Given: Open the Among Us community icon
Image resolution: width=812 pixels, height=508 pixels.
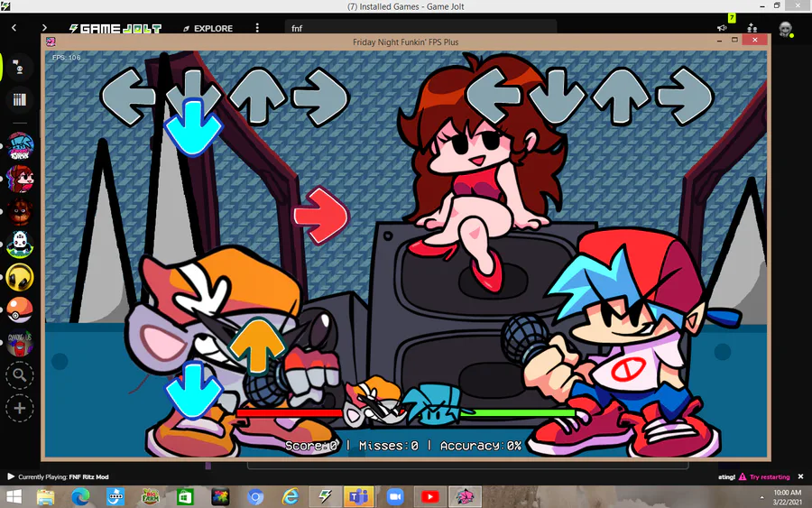Looking at the screenshot, I should click(20, 342).
